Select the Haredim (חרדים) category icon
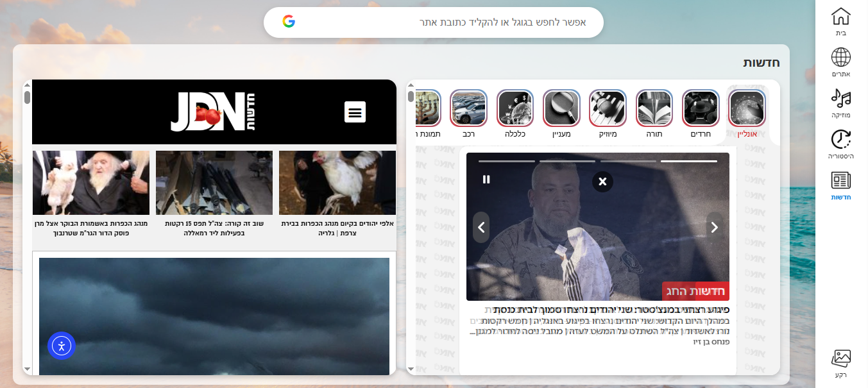 click(701, 108)
